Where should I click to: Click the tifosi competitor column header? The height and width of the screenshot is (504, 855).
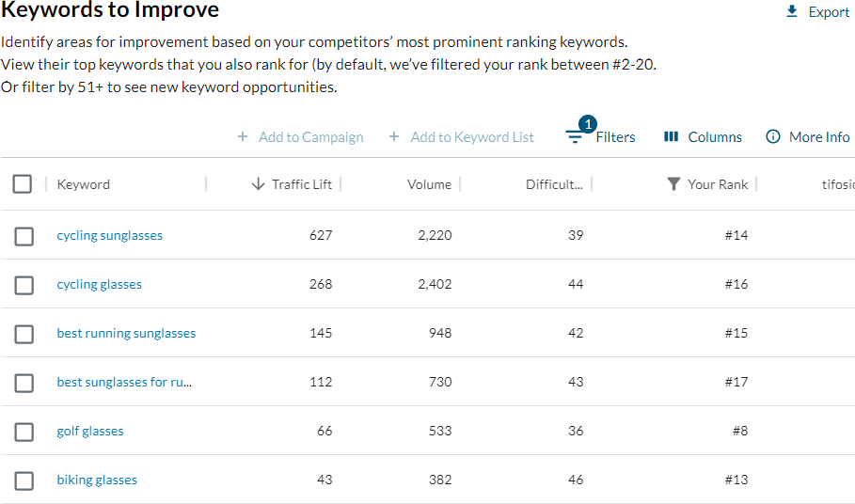point(837,184)
